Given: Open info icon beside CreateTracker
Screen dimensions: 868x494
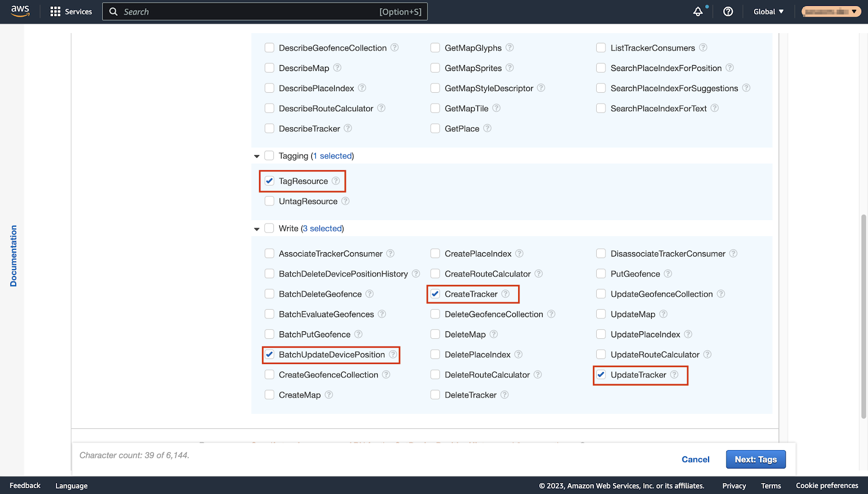Looking at the screenshot, I should [x=506, y=294].
